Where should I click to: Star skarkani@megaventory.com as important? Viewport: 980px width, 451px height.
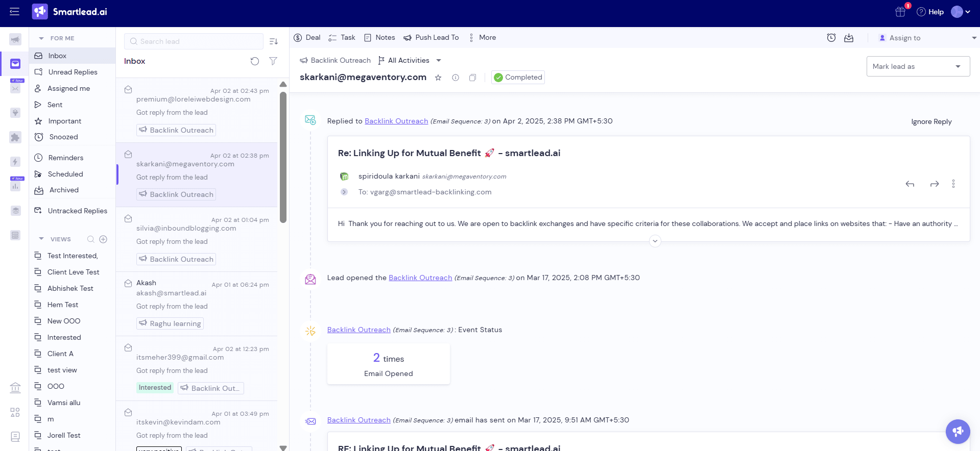[438, 78]
